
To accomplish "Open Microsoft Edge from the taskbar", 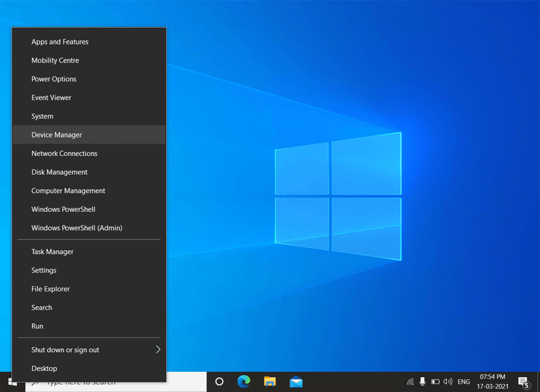I will click(244, 381).
